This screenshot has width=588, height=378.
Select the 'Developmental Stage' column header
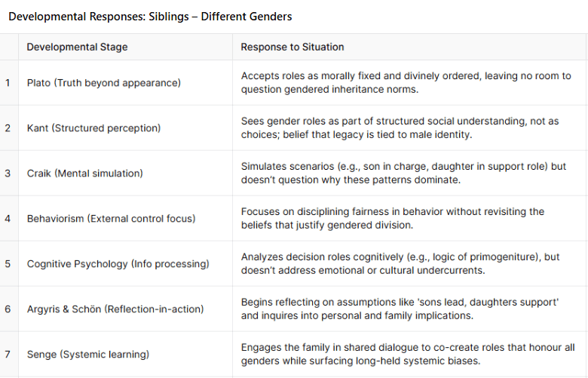77,47
